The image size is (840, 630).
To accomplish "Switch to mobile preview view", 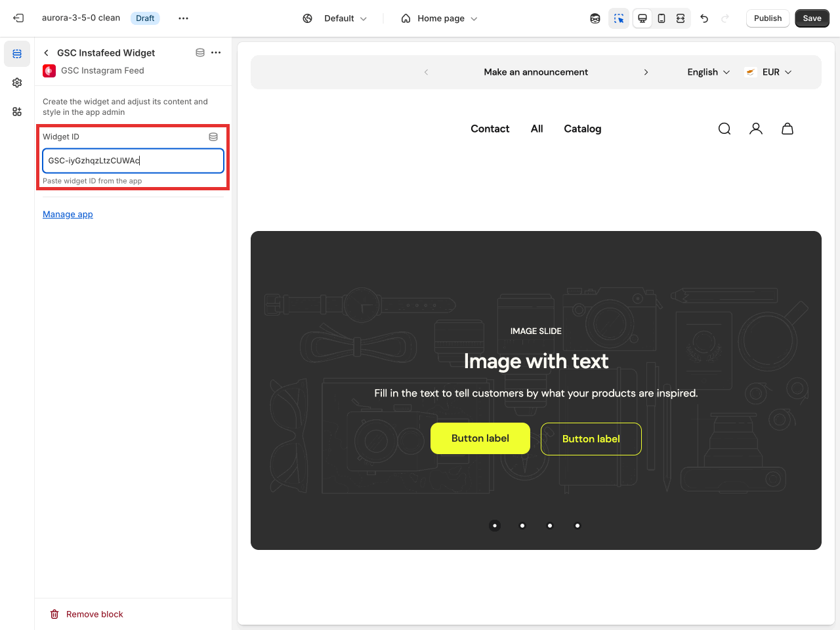I will pyautogui.click(x=661, y=18).
